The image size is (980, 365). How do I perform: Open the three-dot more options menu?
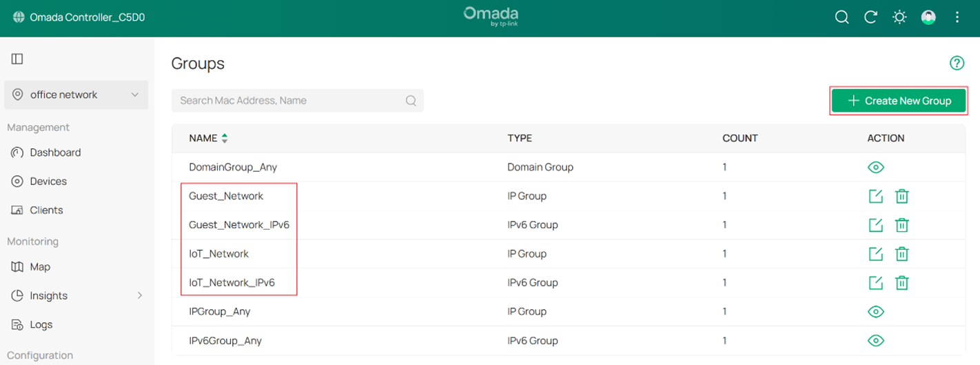(x=957, y=17)
